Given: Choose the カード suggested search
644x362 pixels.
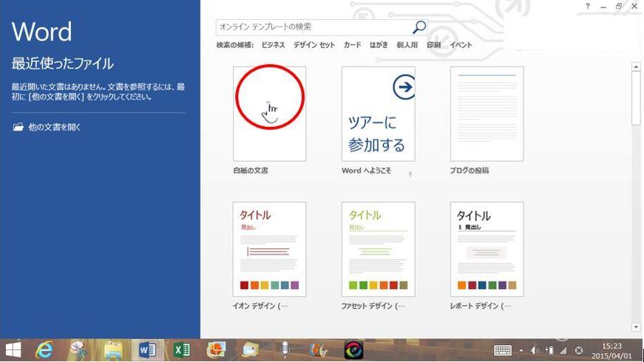Looking at the screenshot, I should coord(352,45).
